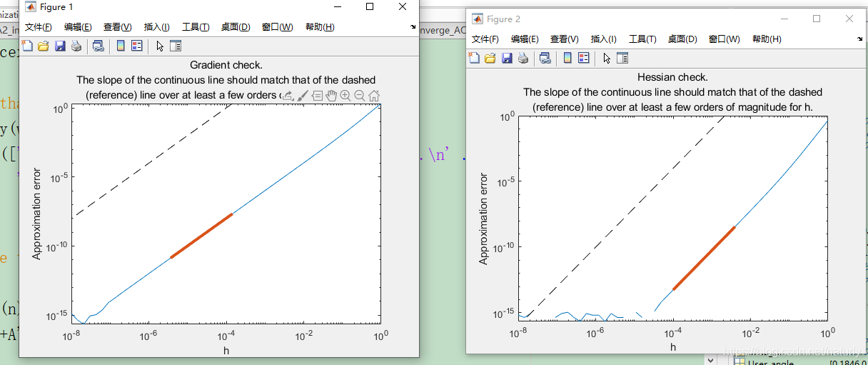868x365 pixels.
Task: Open 工具(T) menu in Figure 1
Action: pyautogui.click(x=196, y=27)
